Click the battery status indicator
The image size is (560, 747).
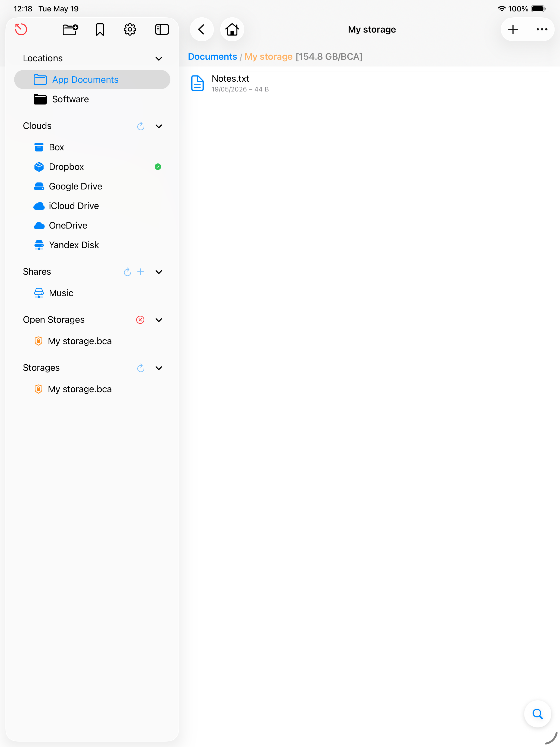538,9
